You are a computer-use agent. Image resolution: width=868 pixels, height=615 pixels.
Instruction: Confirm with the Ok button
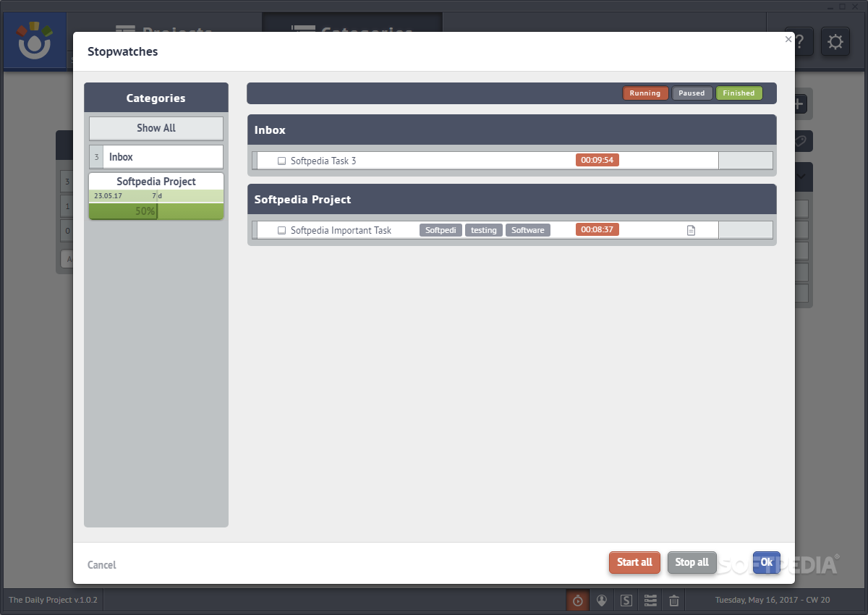click(767, 562)
